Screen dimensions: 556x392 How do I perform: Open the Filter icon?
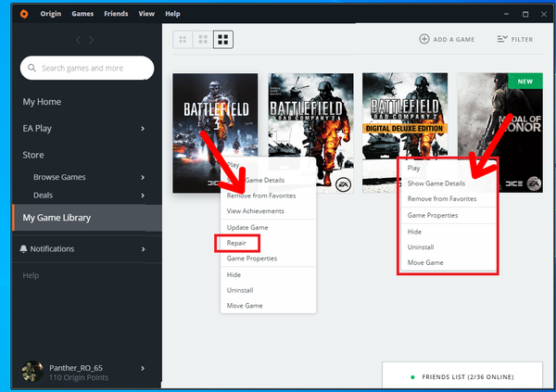(x=502, y=39)
